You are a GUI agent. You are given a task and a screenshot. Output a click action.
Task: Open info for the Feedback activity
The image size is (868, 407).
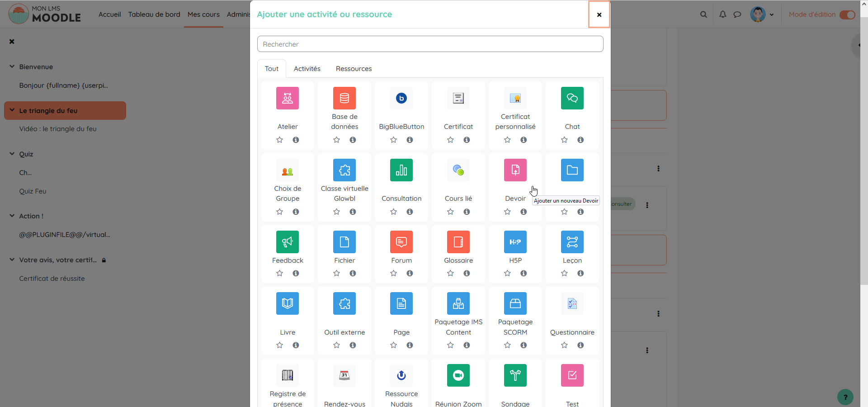pos(296,273)
